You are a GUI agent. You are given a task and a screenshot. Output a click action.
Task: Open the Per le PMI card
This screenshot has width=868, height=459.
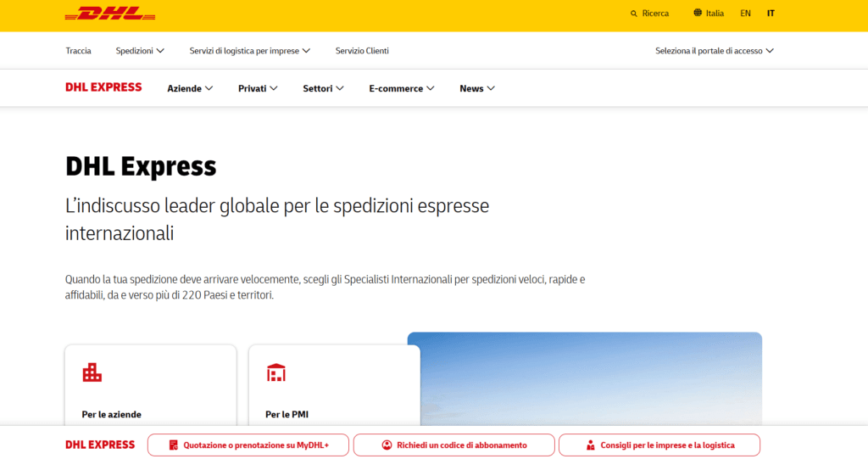334,386
